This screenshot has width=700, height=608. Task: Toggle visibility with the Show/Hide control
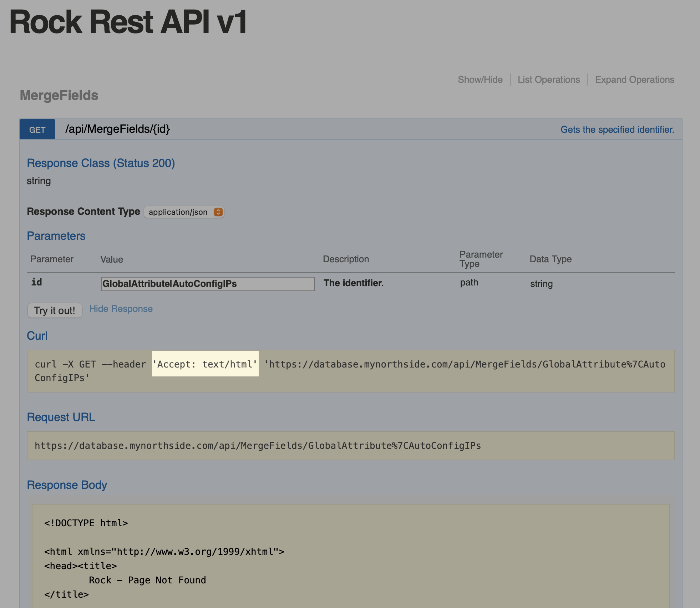(x=480, y=79)
